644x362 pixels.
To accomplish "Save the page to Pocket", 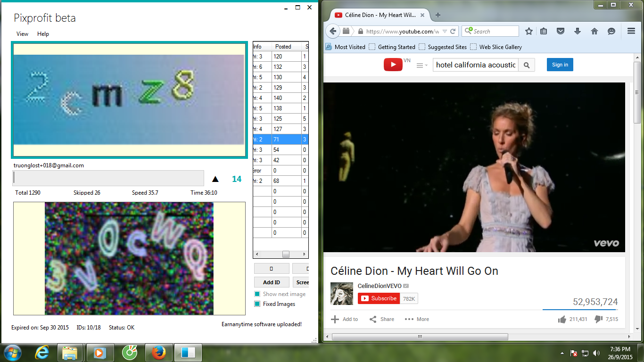I will [x=561, y=31].
